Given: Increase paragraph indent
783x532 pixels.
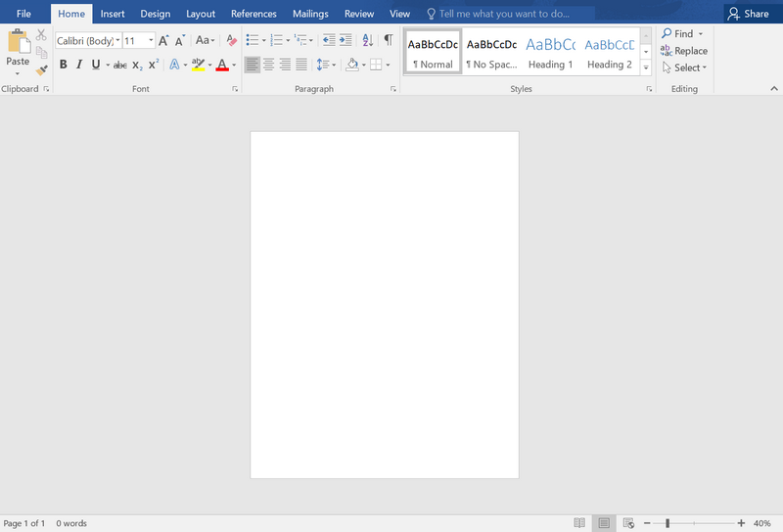Looking at the screenshot, I should pos(345,40).
